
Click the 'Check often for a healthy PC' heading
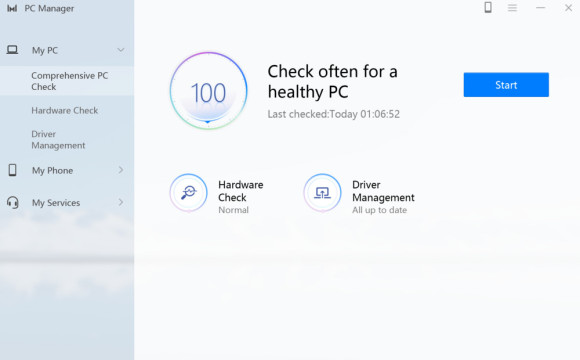pos(333,81)
